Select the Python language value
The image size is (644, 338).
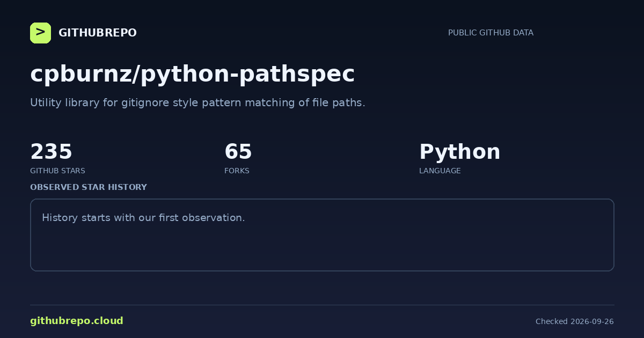click(x=459, y=152)
